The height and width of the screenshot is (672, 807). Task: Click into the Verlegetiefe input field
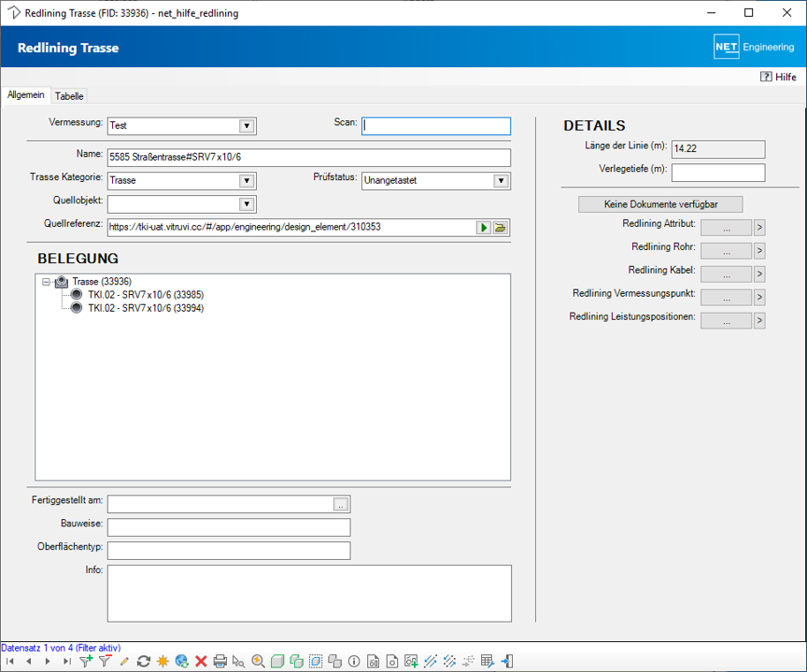click(717, 173)
